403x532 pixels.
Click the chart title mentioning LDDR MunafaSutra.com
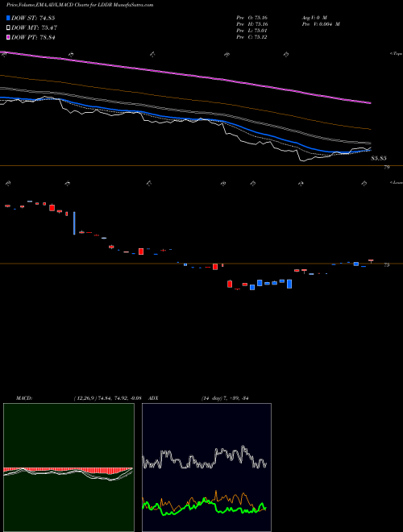click(x=80, y=5)
